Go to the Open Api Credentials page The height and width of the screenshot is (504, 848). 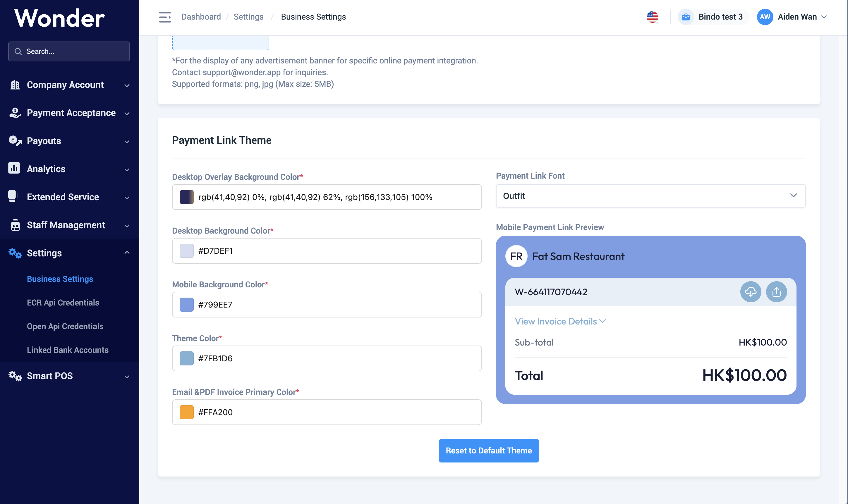[65, 326]
